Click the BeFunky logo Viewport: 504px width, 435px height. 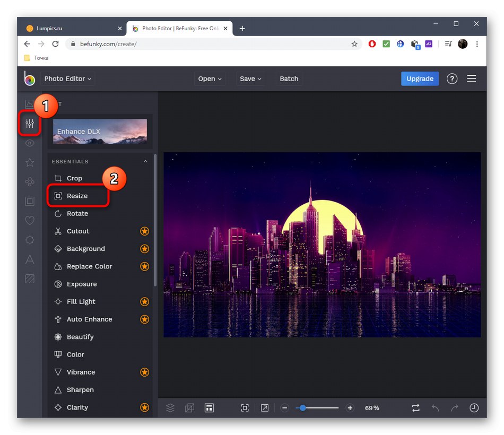click(29, 79)
